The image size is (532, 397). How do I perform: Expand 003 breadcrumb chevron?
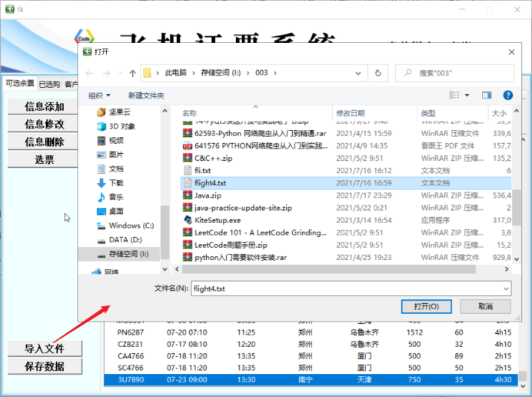[275, 73]
